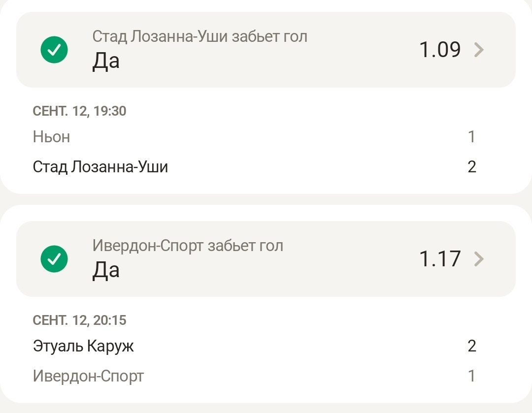Select team name Этуаль Каруж
Viewport: 532px width, 413px height.
83,346
